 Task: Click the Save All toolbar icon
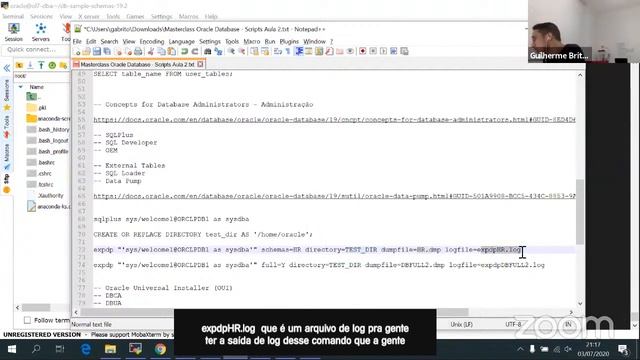[107, 51]
